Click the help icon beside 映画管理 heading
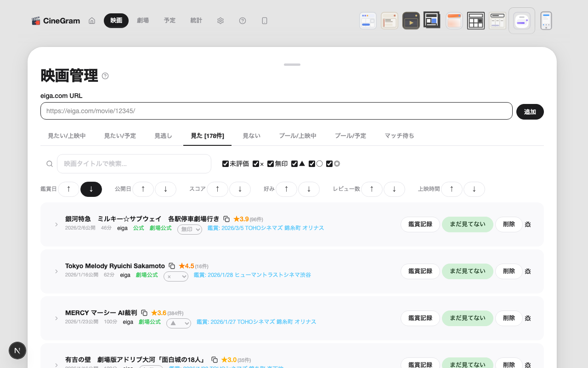Image resolution: width=588 pixels, height=368 pixels. pyautogui.click(x=105, y=76)
